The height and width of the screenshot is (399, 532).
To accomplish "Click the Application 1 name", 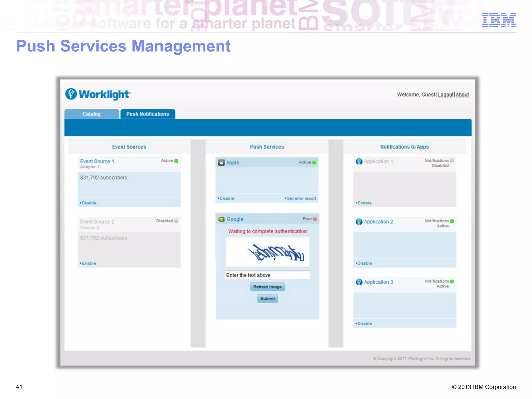I will click(378, 161).
